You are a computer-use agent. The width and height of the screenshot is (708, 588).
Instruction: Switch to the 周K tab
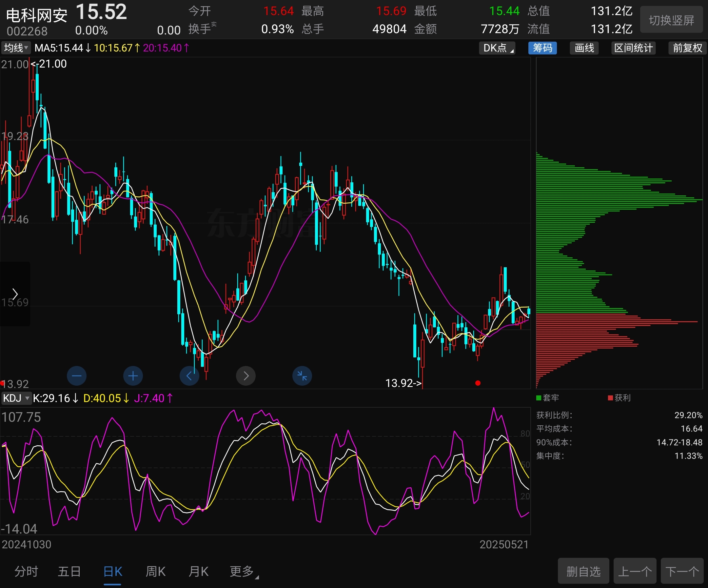(155, 572)
